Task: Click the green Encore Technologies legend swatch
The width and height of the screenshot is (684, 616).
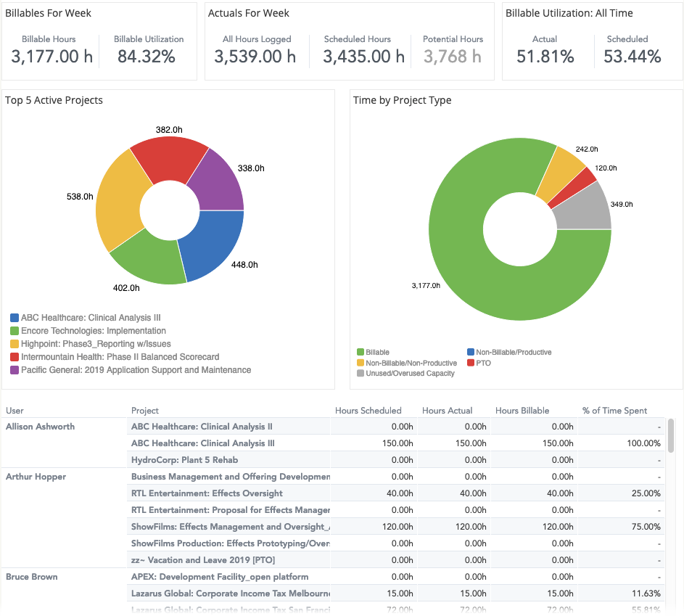Action: tap(15, 331)
